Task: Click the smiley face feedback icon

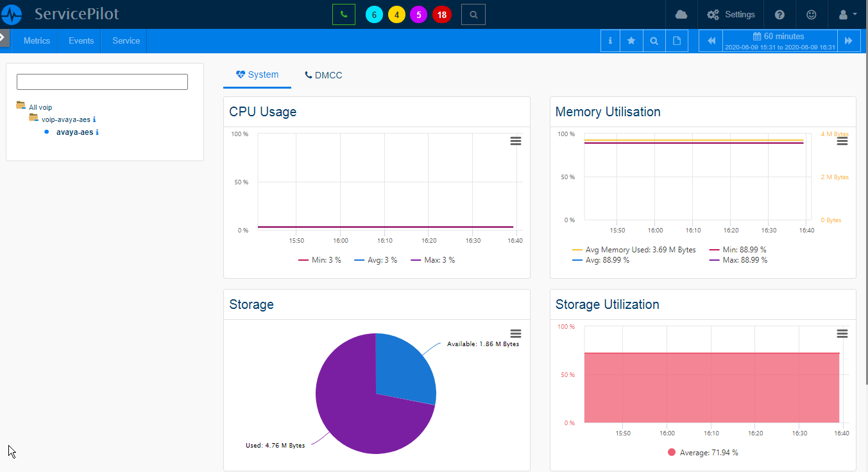Action: 812,14
